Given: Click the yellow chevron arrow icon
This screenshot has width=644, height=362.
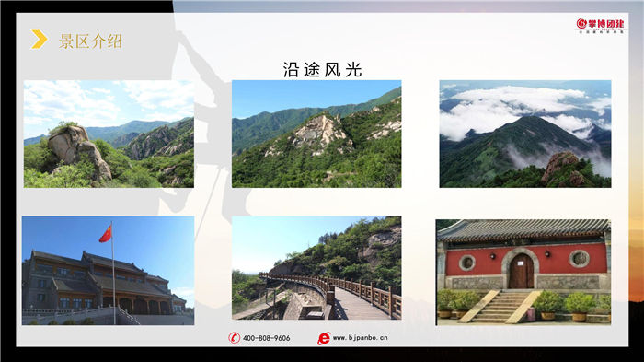Looking at the screenshot, I should 39,40.
